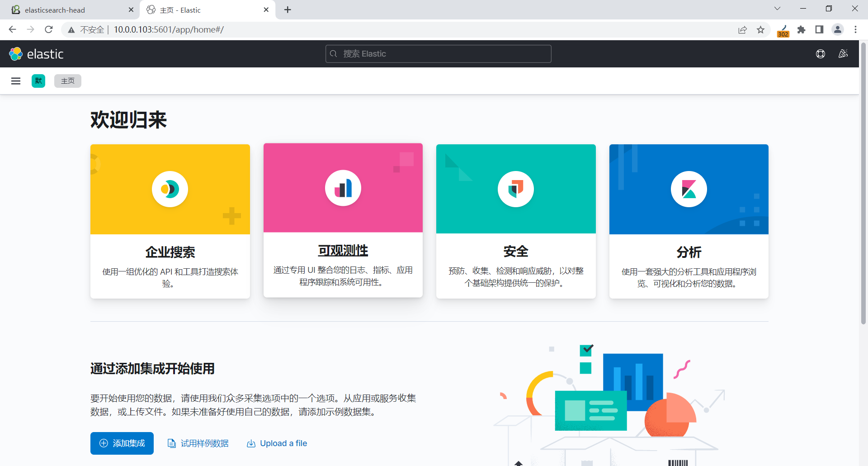Click the teal 安全 card banner
Viewport: 868px width, 466px height.
516,189
